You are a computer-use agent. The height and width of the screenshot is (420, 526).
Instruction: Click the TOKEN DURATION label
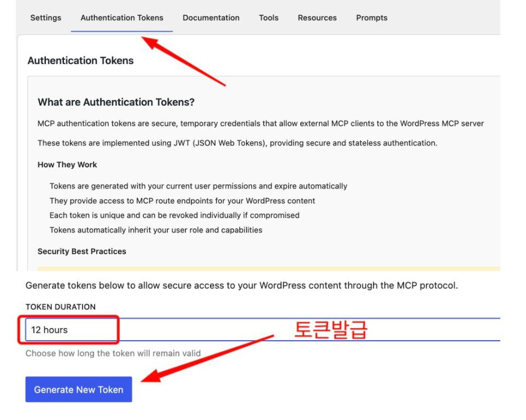click(60, 307)
